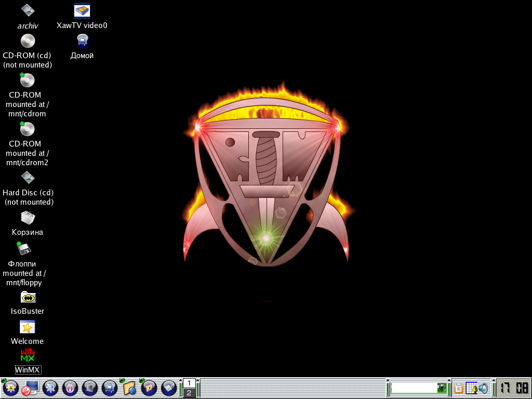Open the calendar alarm tray icon

pos(471,388)
